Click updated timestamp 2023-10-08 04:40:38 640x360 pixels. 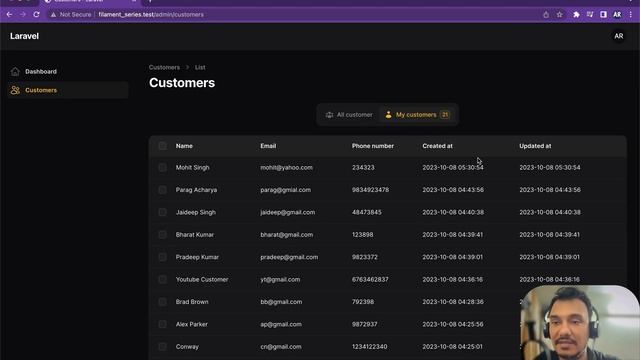[x=550, y=212]
